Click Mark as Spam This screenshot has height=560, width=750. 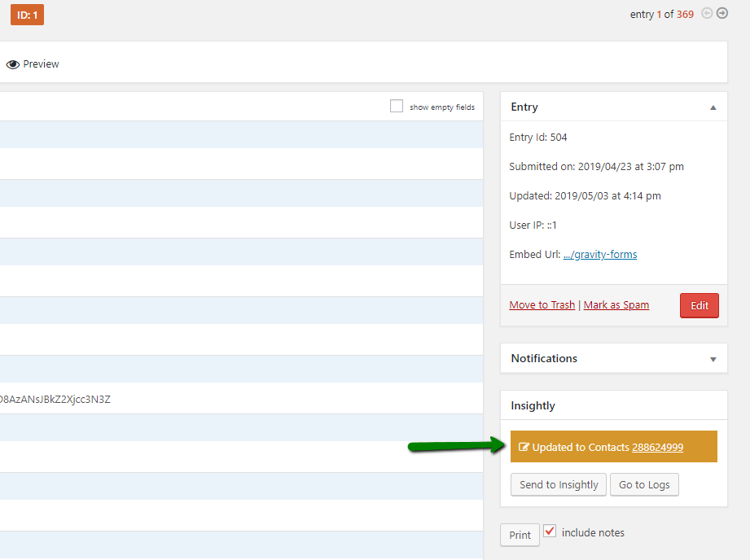click(x=616, y=305)
